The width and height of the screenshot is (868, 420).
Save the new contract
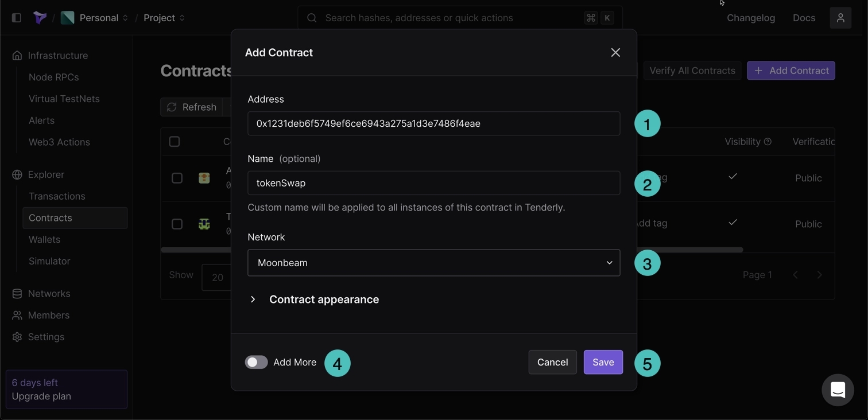click(603, 362)
